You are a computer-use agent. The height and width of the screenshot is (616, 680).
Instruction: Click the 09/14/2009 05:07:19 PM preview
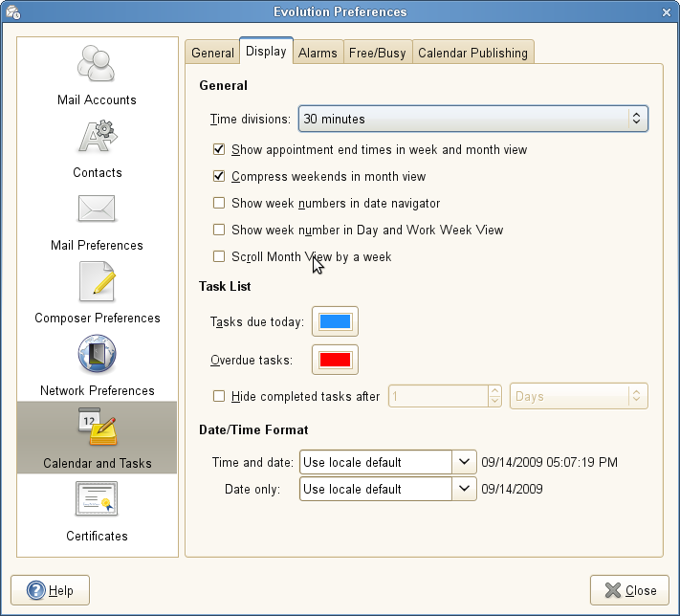point(550,462)
